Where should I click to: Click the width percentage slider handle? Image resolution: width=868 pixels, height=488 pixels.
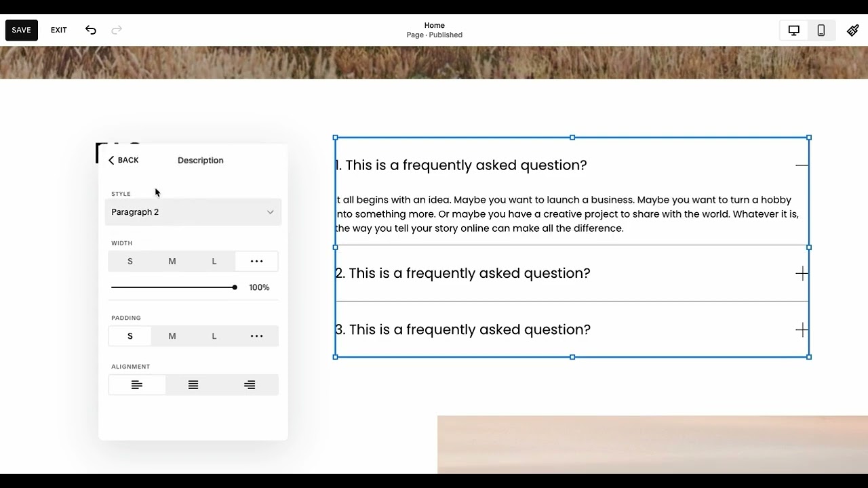235,287
